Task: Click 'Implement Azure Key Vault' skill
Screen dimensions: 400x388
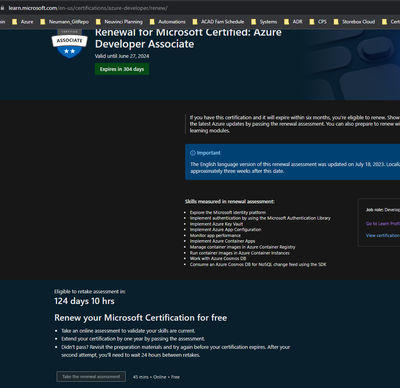Action: (216, 224)
